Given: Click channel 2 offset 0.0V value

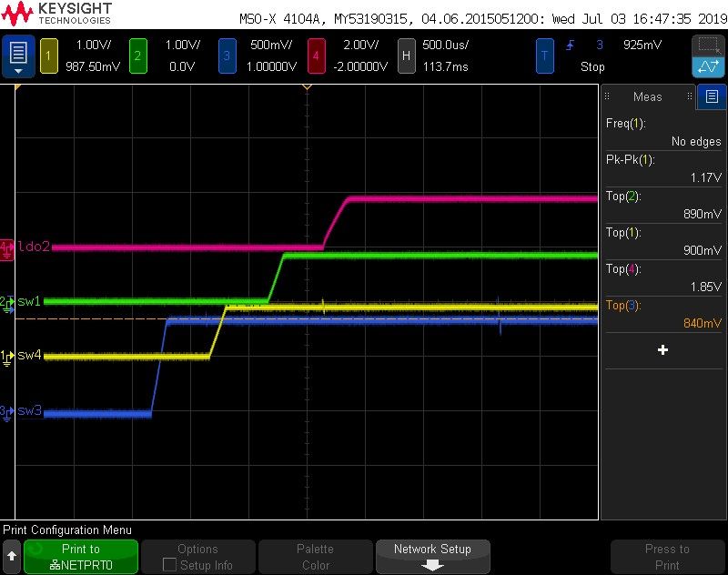Looking at the screenshot, I should [x=182, y=66].
